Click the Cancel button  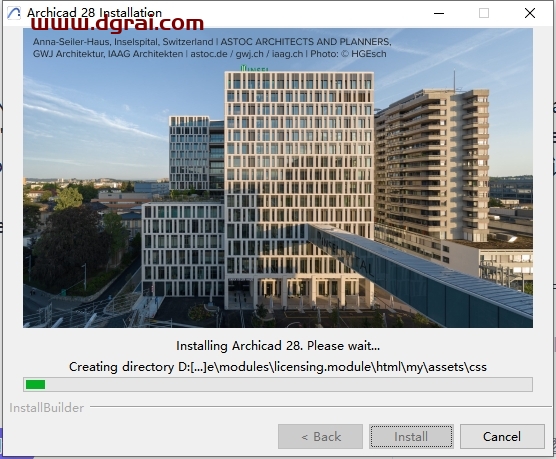tap(502, 436)
